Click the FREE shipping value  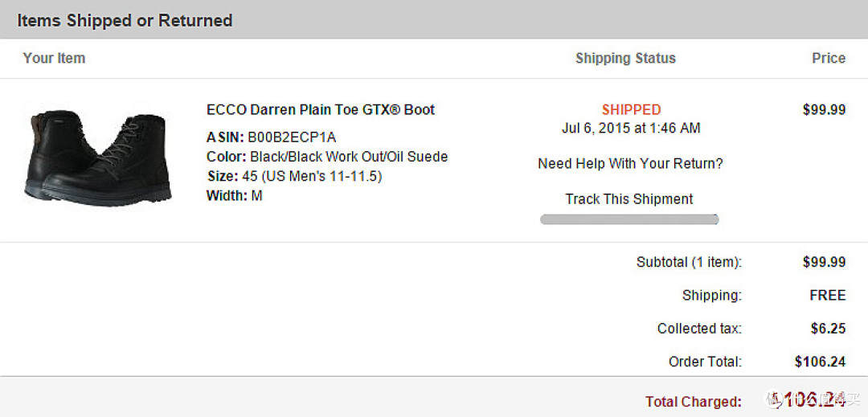tap(828, 296)
